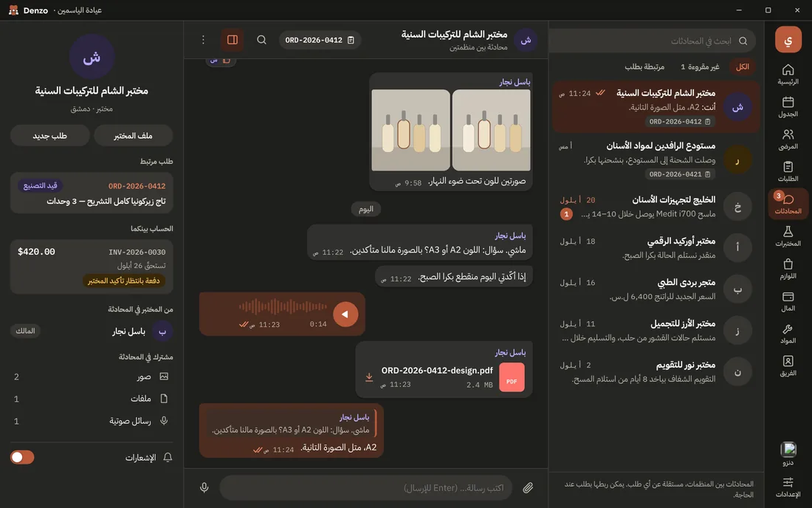Open the الخليج لتجهيزات الأسنان conversation
The height and width of the screenshot is (508, 812).
(656, 207)
